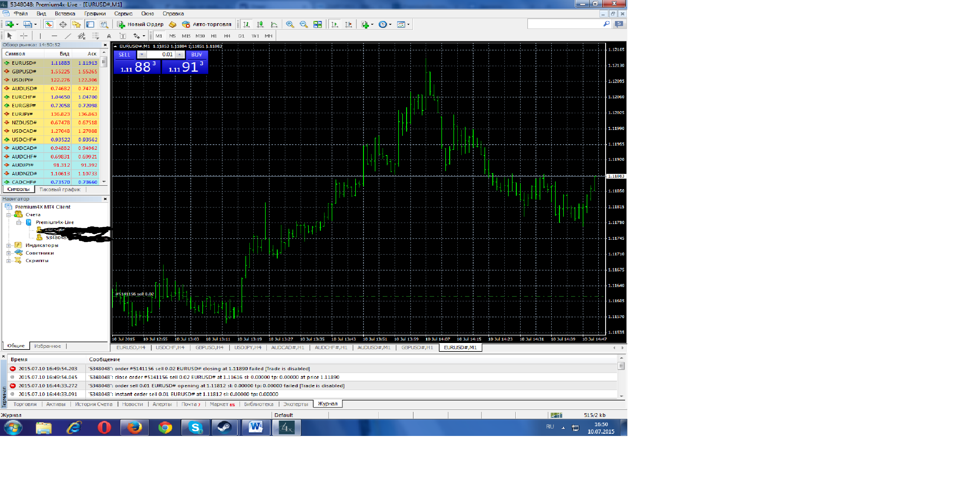
Task: Select the Crosshair tool
Action: click(24, 36)
